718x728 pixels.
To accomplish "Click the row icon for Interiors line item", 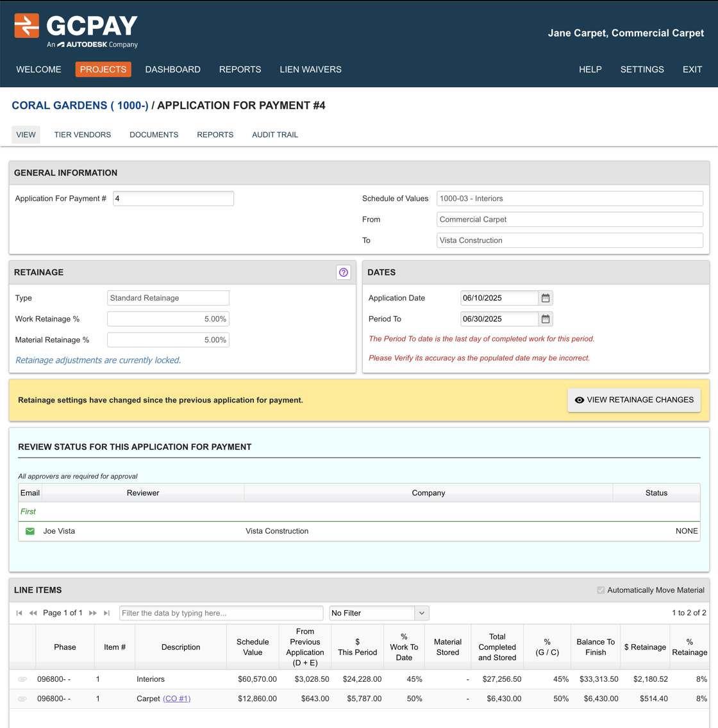I will [22, 679].
